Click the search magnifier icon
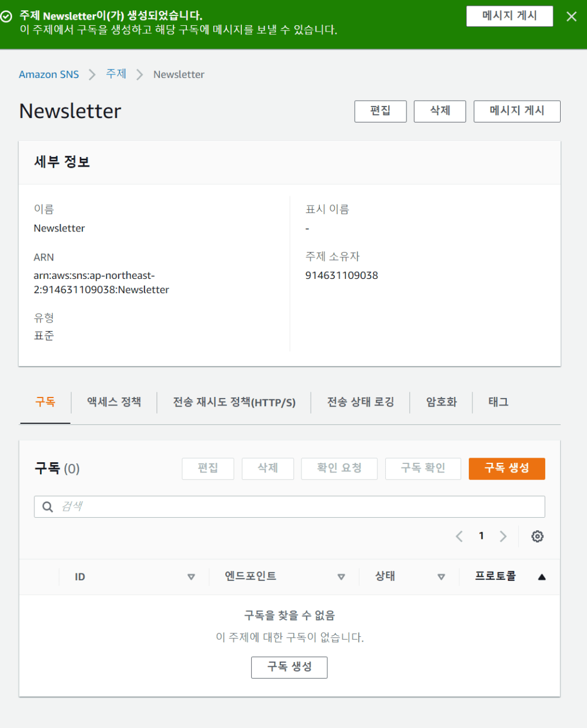Image resolution: width=587 pixels, height=728 pixels. pyautogui.click(x=48, y=507)
